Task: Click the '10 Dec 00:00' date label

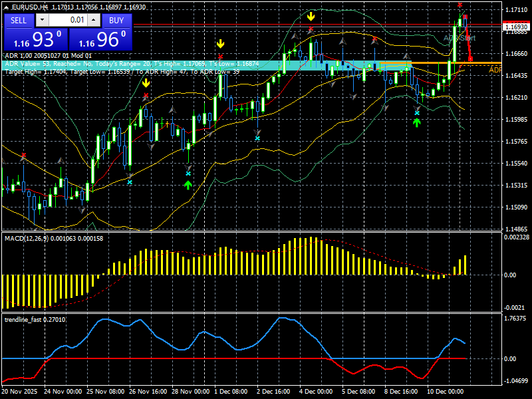Action: (x=445, y=391)
